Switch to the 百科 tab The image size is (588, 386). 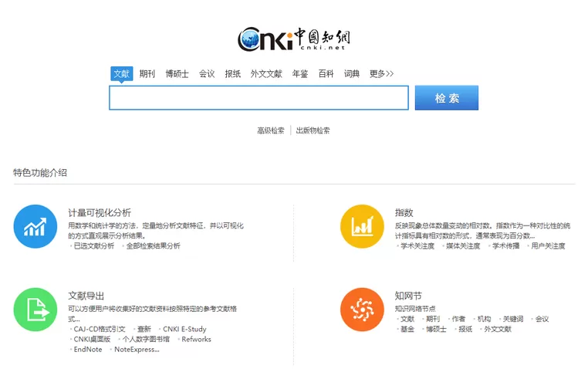[x=326, y=74]
